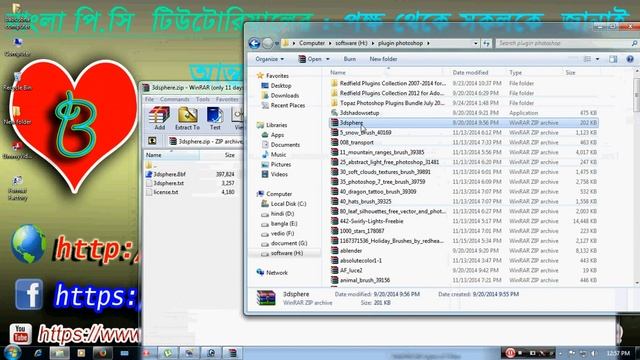Select Desktop in the navigation pane
This screenshot has height=360, width=640.
(x=281, y=86)
